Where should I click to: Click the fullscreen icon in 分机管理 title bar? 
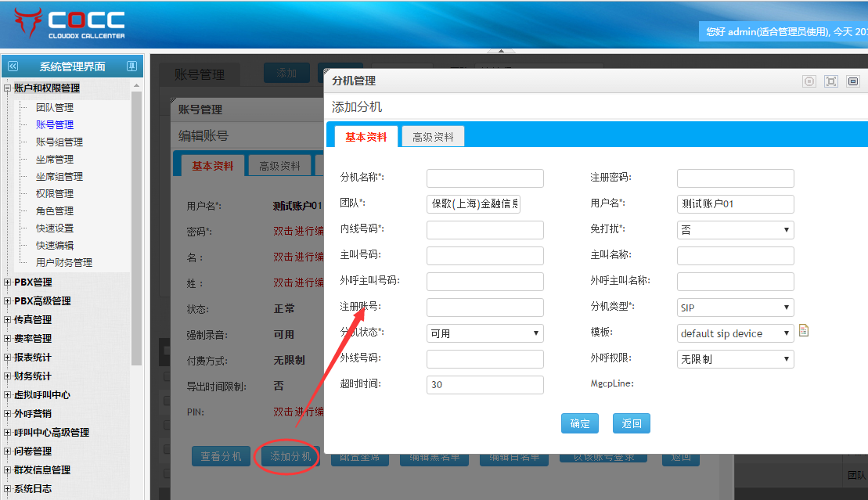831,81
